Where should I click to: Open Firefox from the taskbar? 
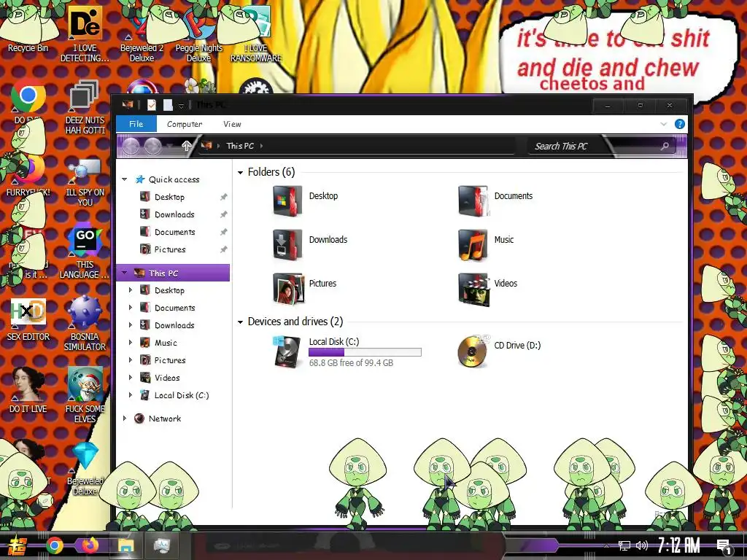click(x=90, y=545)
